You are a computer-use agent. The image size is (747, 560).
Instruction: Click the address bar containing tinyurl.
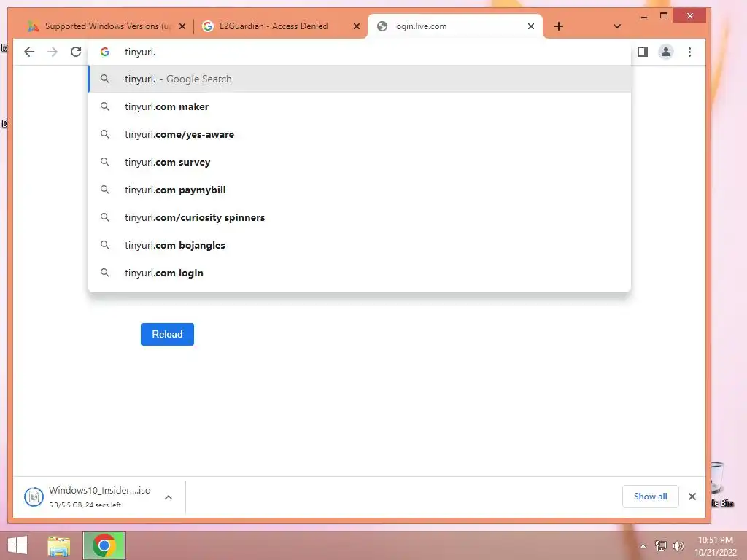[x=359, y=52]
